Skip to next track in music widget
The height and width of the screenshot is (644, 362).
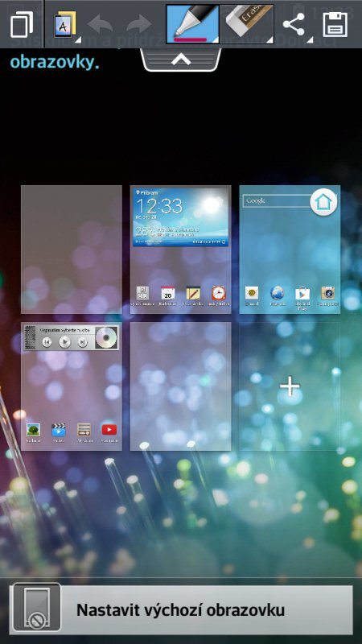click(83, 341)
